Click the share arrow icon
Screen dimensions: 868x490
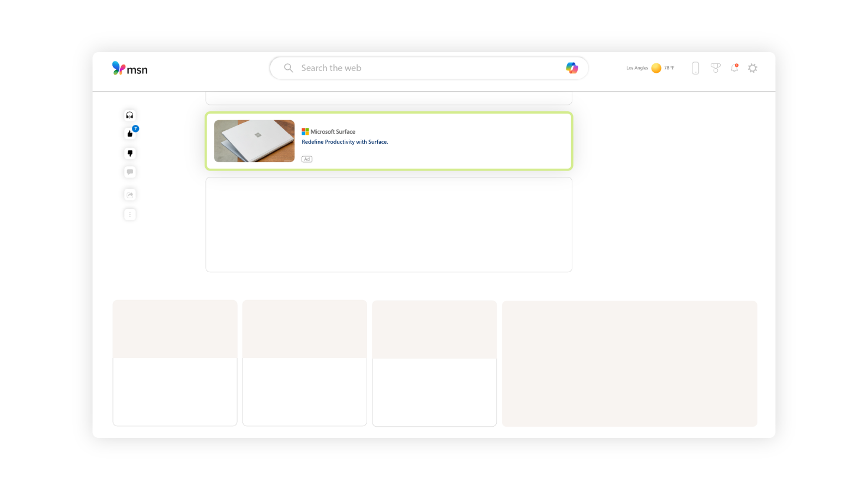[130, 195]
